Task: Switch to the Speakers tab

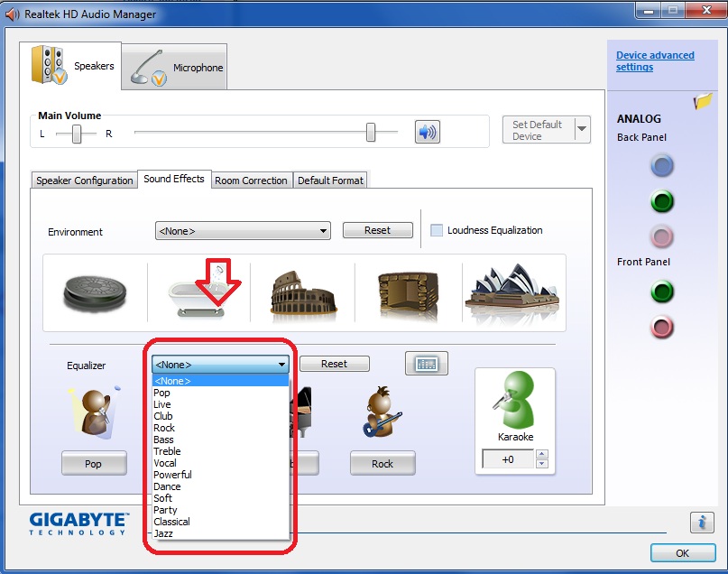Action: tap(70, 66)
